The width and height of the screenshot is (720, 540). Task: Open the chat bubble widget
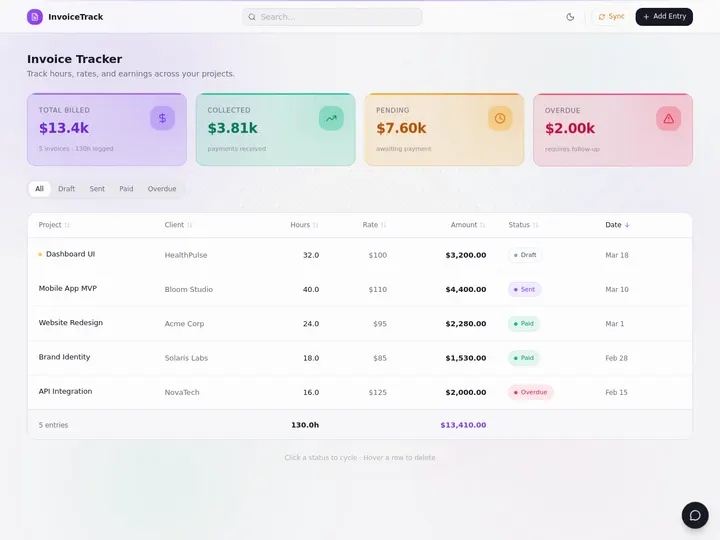point(695,515)
